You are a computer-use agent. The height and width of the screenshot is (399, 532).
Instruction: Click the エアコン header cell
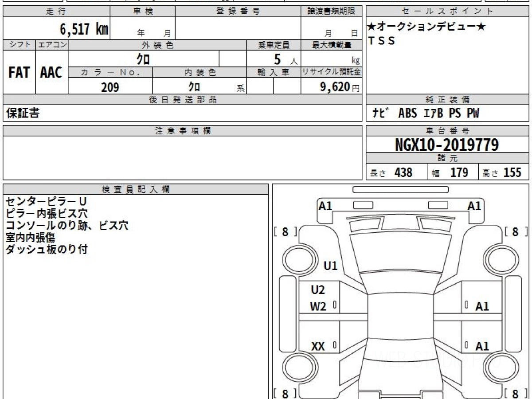point(52,45)
